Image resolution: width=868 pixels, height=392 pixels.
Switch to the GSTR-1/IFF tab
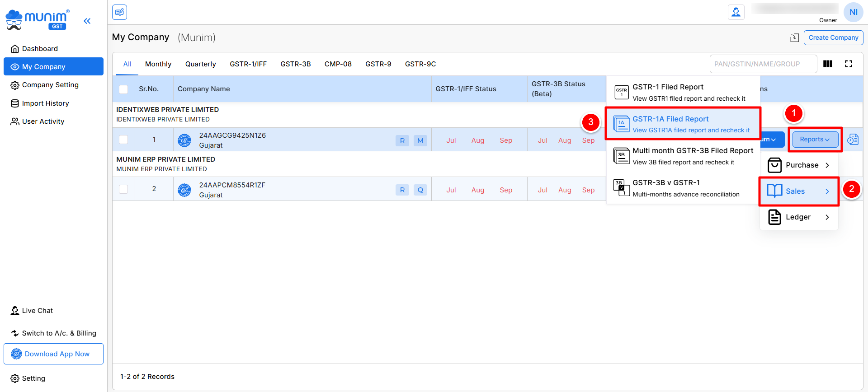248,64
